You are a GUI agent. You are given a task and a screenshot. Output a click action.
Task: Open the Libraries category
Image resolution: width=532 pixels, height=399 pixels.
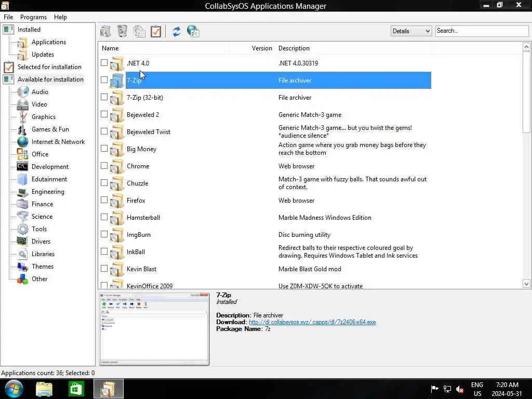pos(43,254)
